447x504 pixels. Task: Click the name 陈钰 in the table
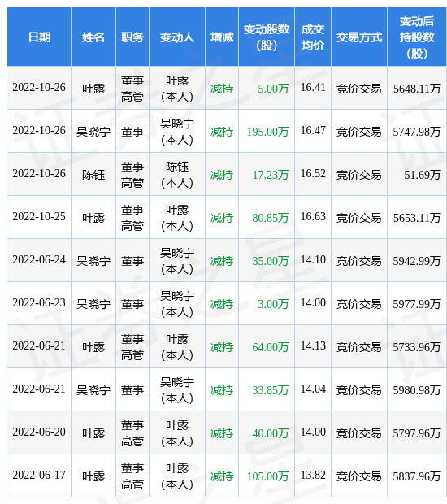(x=93, y=175)
